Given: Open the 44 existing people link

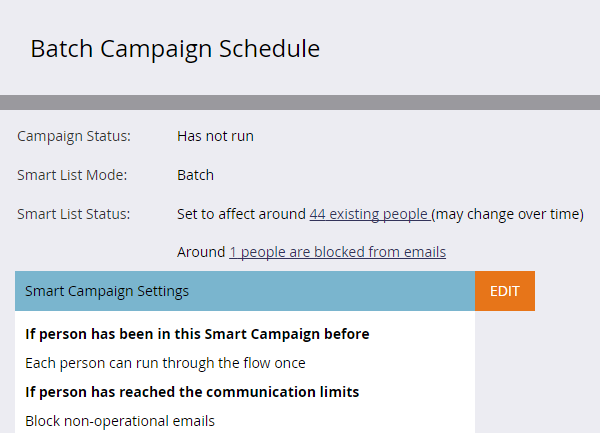Looking at the screenshot, I should [x=370, y=214].
